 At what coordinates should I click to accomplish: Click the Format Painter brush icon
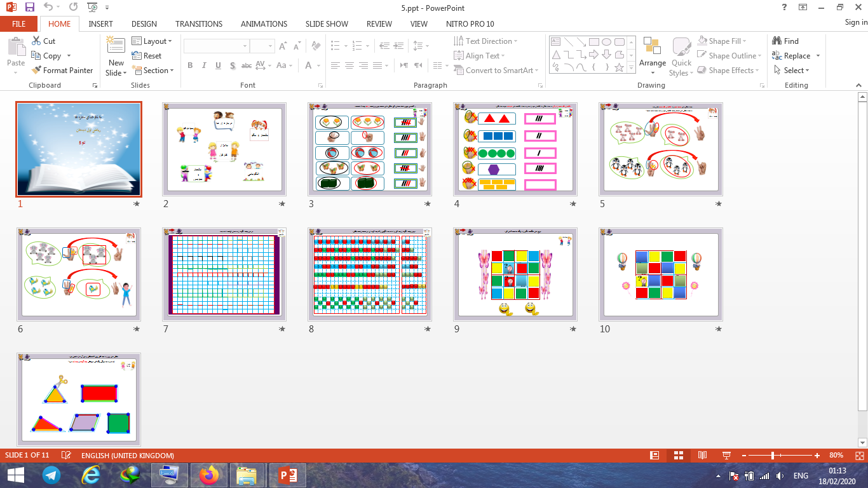(x=36, y=71)
